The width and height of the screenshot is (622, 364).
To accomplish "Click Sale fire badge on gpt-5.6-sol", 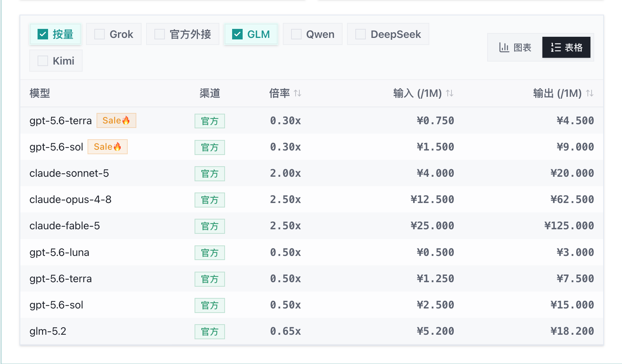I will [x=107, y=147].
